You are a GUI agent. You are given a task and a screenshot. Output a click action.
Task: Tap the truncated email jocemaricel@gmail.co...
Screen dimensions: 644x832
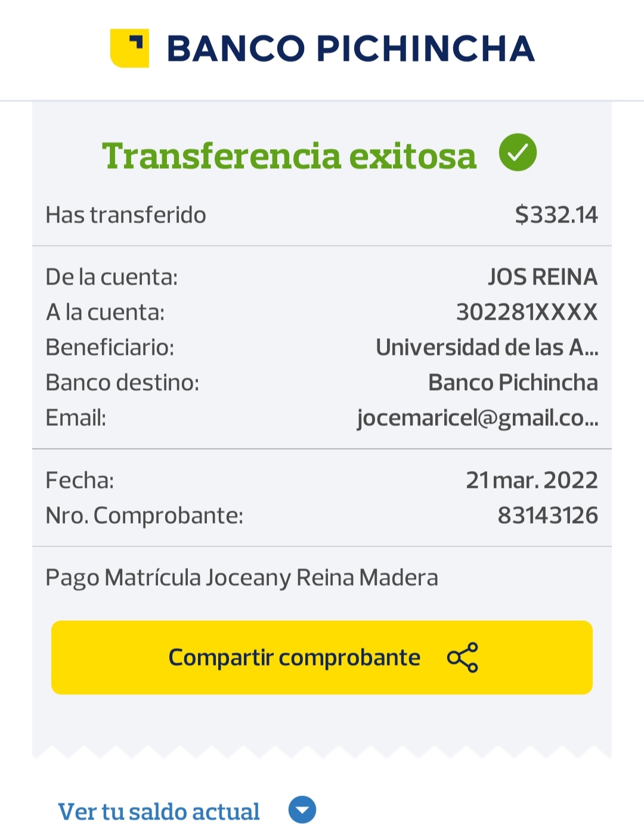coord(477,418)
